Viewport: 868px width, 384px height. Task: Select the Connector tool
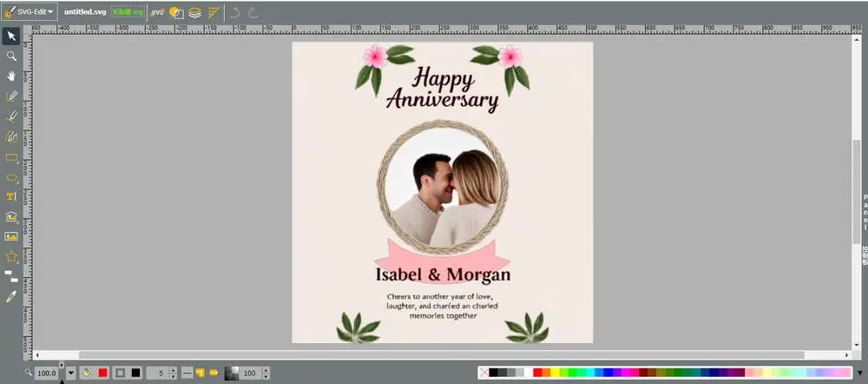pos(11,276)
